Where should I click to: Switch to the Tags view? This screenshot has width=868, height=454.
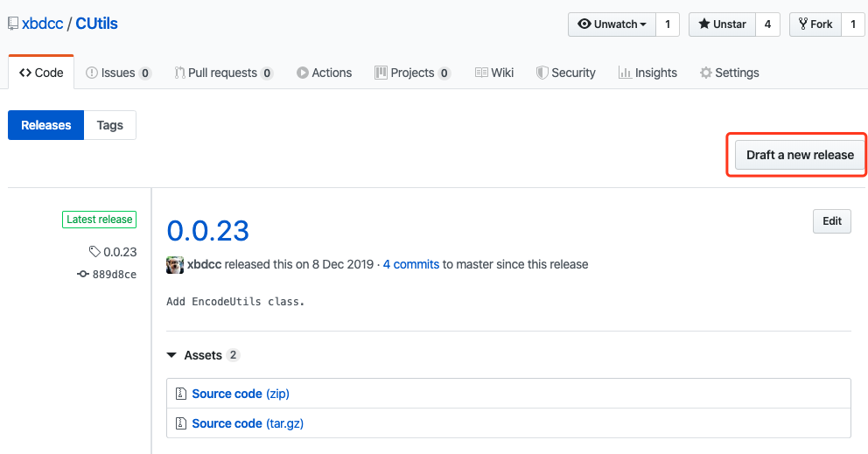pos(109,125)
